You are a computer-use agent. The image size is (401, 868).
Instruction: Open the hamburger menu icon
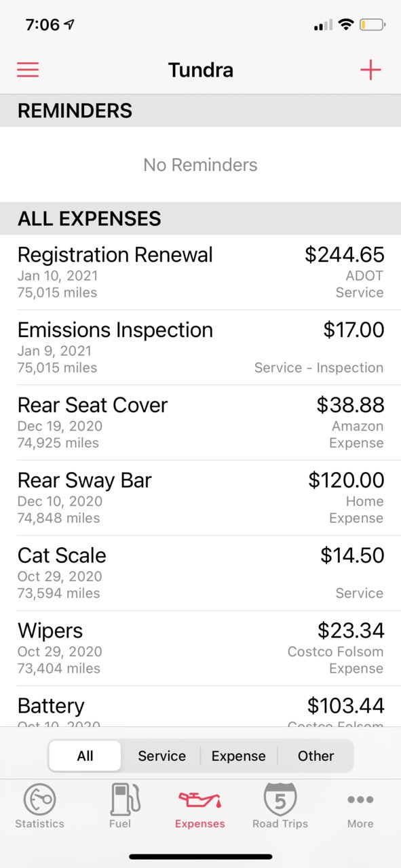pyautogui.click(x=28, y=70)
